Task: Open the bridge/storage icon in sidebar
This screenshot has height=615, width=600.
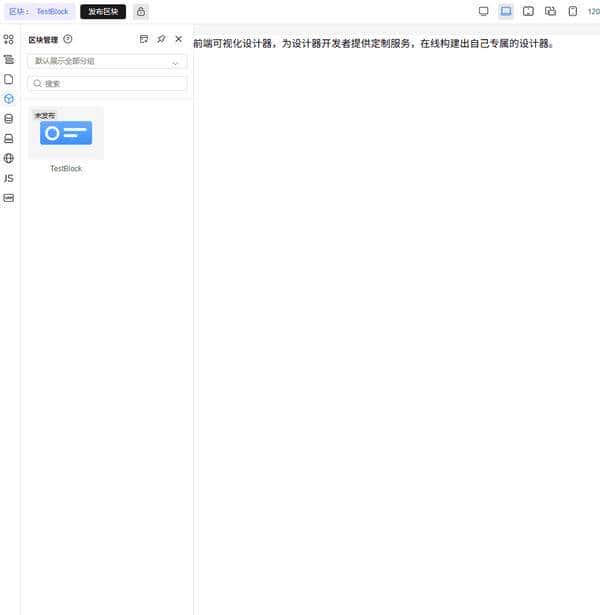Action: (9, 138)
